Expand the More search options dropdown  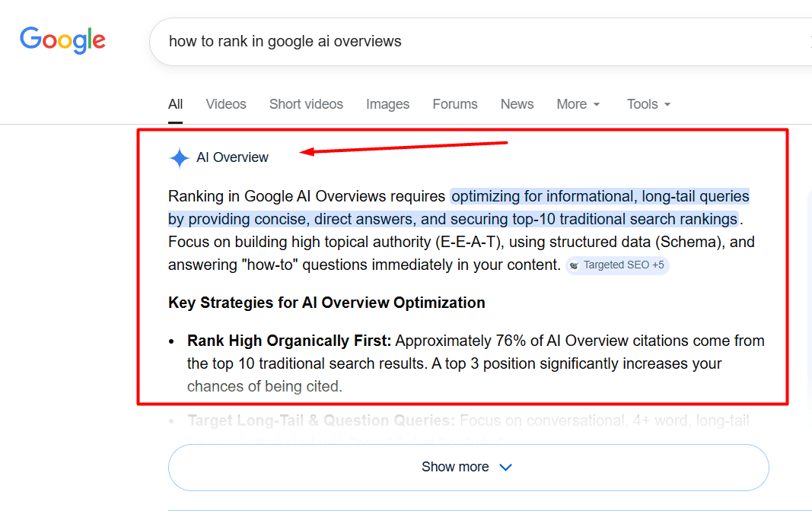point(578,103)
